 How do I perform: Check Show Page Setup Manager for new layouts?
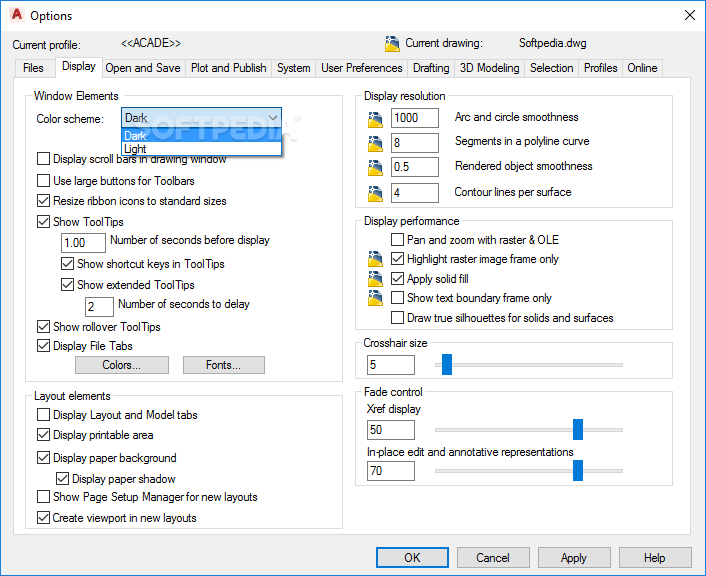[x=43, y=497]
